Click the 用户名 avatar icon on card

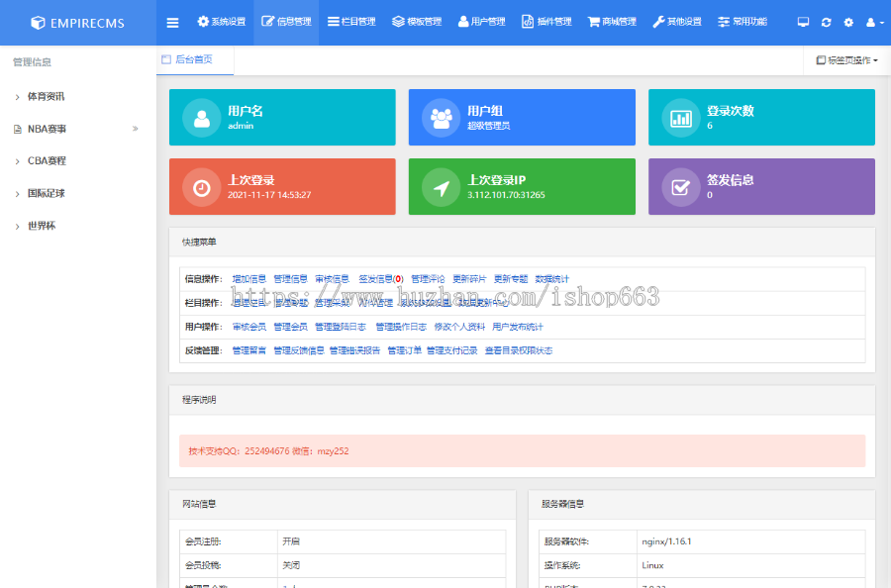pyautogui.click(x=202, y=118)
